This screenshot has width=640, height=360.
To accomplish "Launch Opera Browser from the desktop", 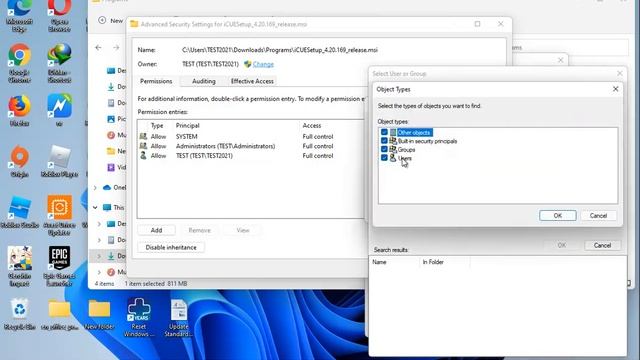I will pos(59,16).
